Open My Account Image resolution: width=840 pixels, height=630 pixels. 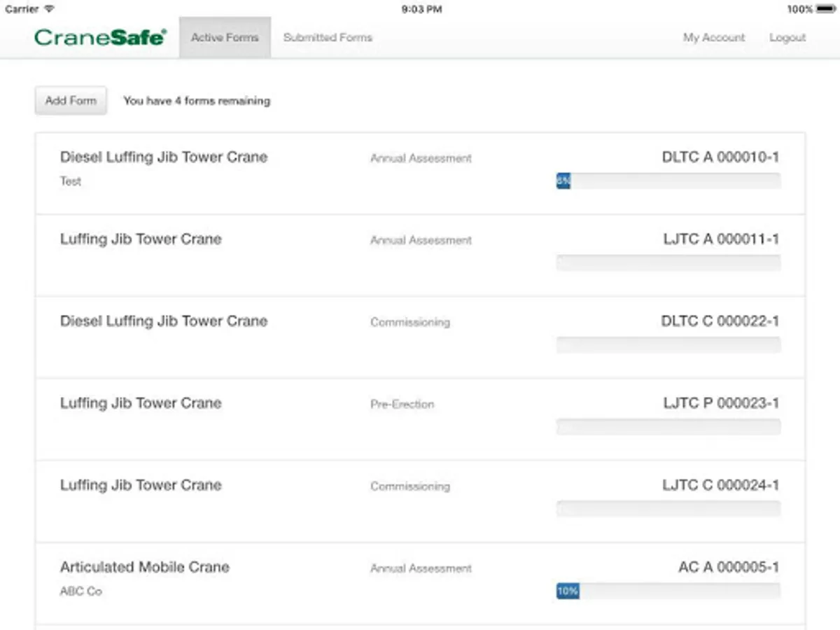click(x=714, y=38)
